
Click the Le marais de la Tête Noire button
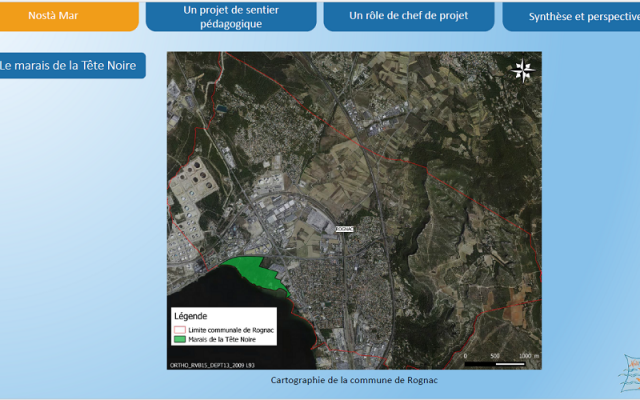(x=73, y=66)
